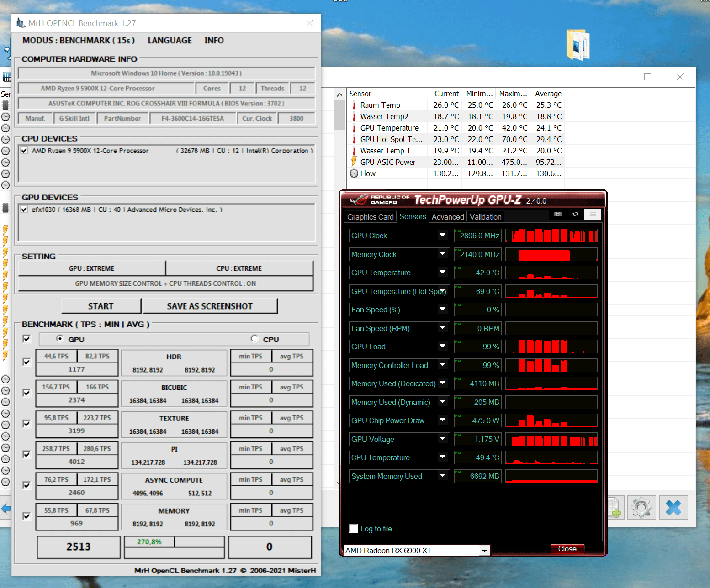
Task: Click the GPU Temperature thermometer icon in sensor list
Action: click(354, 128)
